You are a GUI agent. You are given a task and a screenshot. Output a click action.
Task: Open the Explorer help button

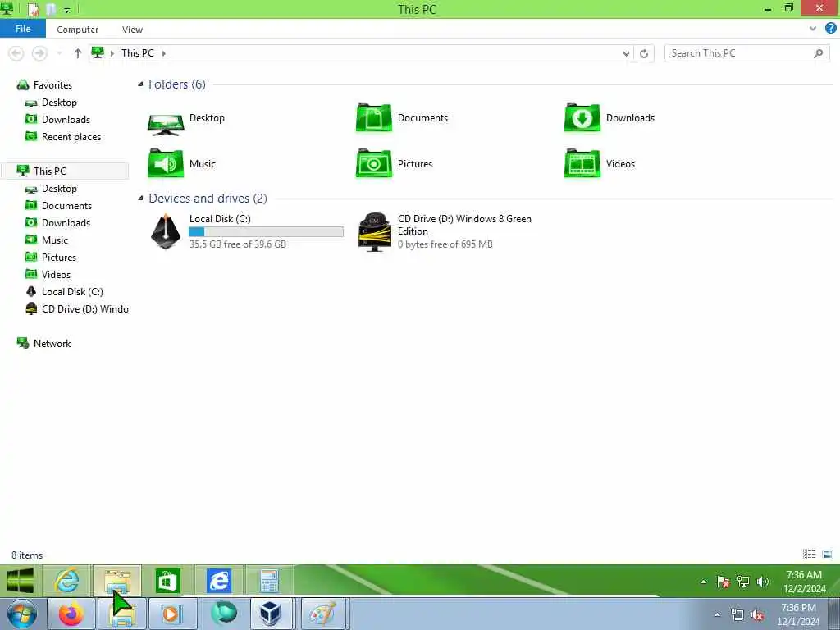830,29
